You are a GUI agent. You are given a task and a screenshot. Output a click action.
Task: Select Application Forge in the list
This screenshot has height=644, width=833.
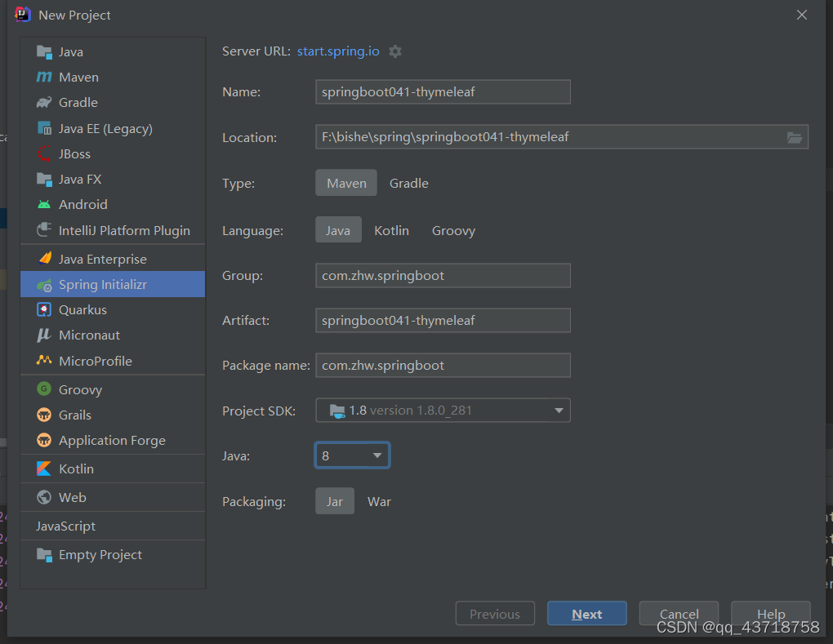113,440
